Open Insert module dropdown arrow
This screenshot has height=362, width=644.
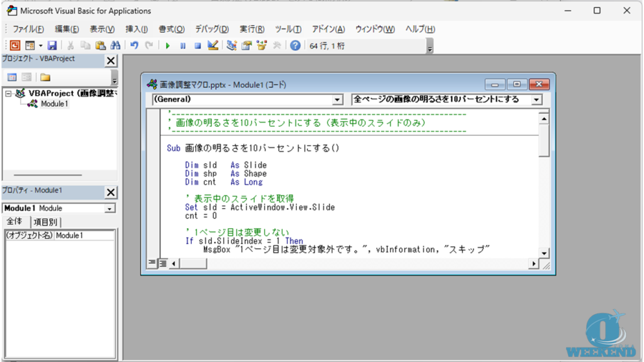(40, 45)
